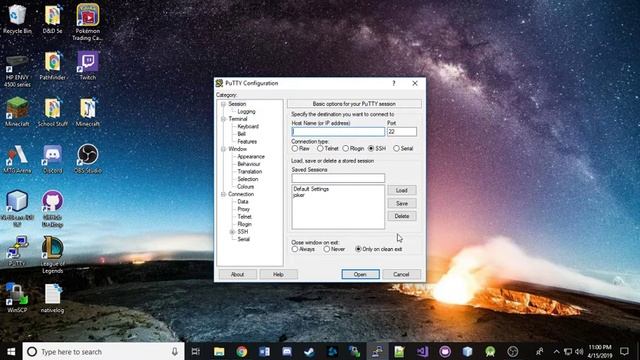Image resolution: width=640 pixels, height=360 pixels.
Task: Collapse the Session tree node toggle
Action: [223, 104]
